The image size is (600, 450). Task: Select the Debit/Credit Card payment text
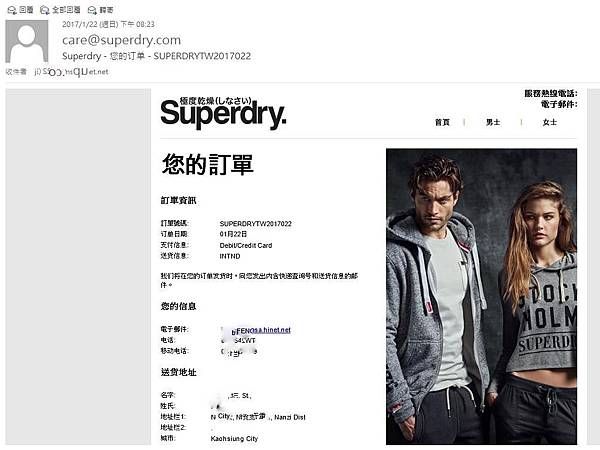[x=246, y=245]
